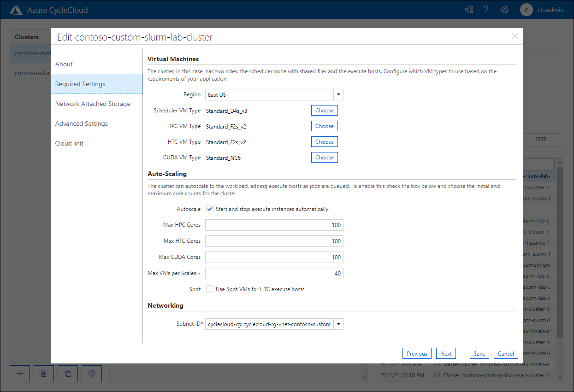This screenshot has width=574, height=392.
Task: Expand the Subnet ID dropdown
Action: tap(274, 324)
